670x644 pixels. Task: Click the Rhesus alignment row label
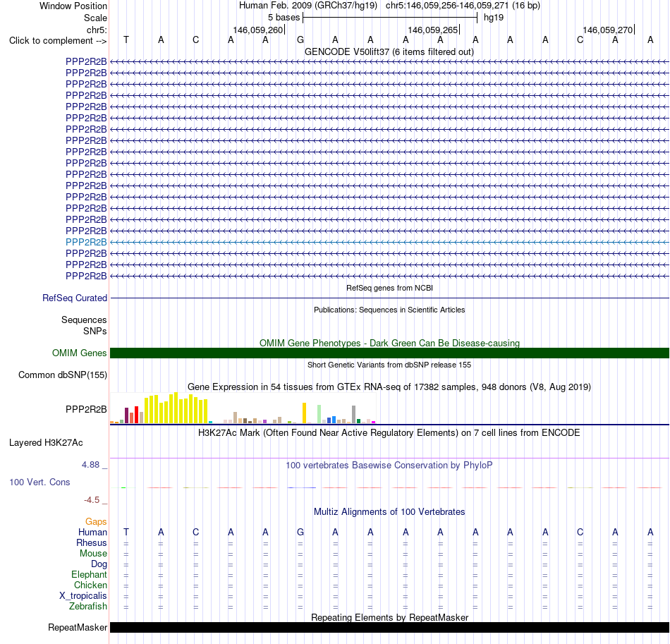pyautogui.click(x=92, y=542)
